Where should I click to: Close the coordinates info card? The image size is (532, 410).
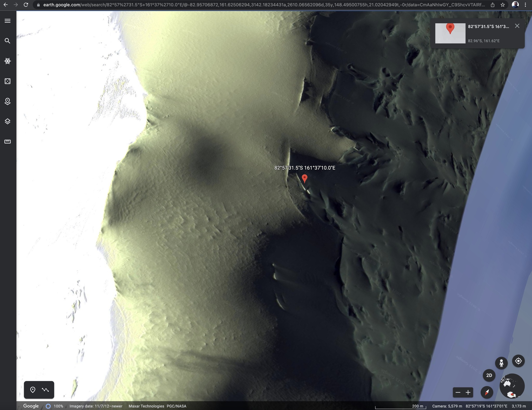517,26
